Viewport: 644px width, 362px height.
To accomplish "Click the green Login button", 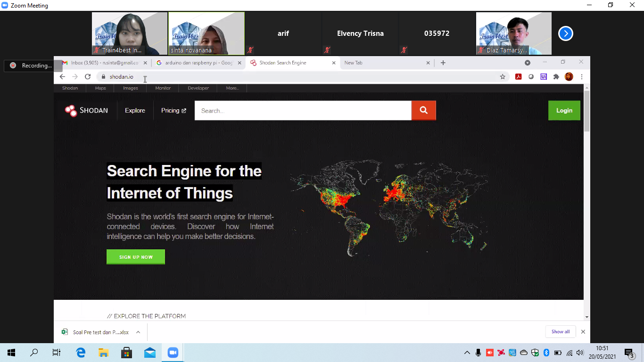I will tap(564, 110).
